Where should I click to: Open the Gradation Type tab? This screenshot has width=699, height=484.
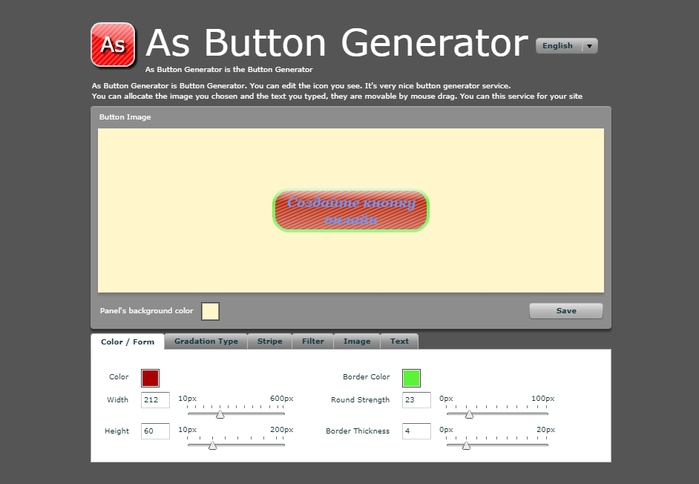[x=206, y=341]
